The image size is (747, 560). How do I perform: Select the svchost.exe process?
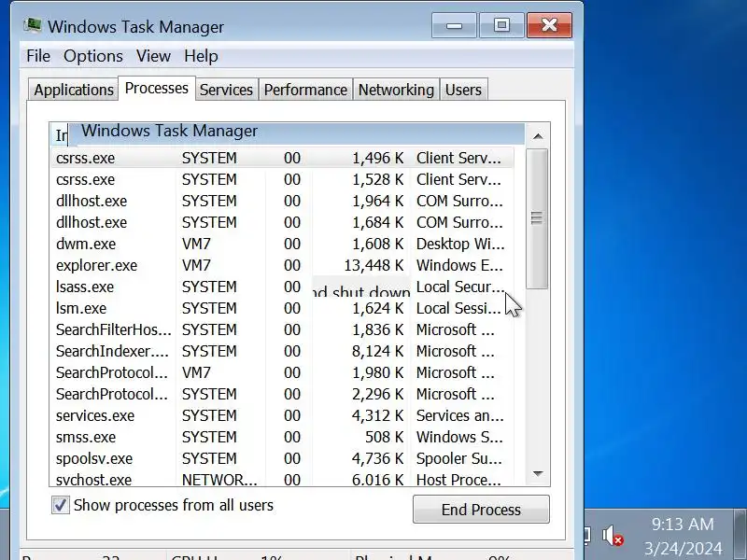pyautogui.click(x=282, y=479)
